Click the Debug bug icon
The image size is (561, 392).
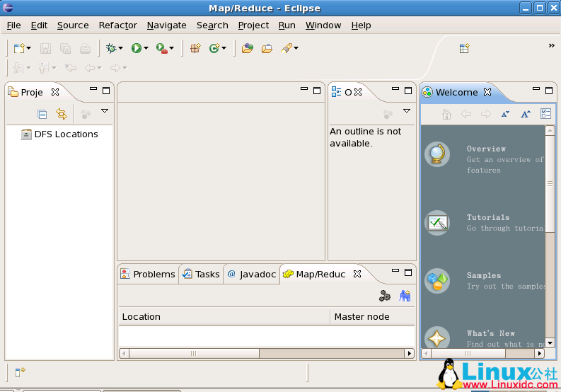(111, 48)
